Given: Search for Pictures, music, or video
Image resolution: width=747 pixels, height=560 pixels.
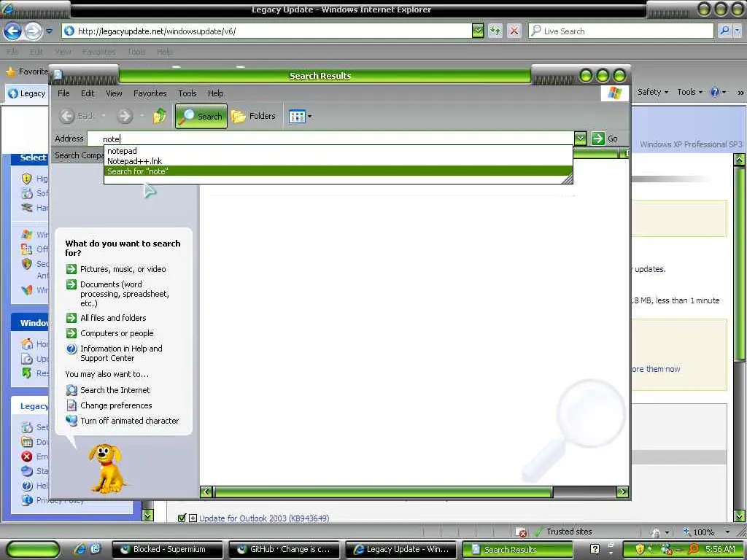Looking at the screenshot, I should click(123, 269).
